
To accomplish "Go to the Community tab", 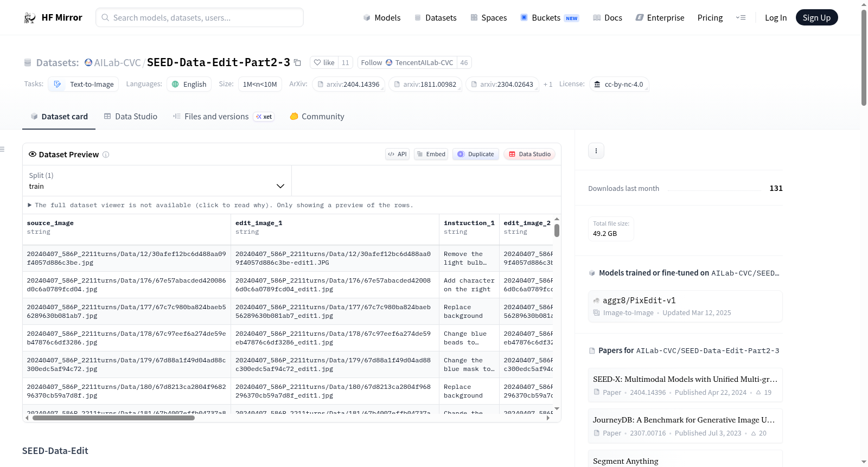I will 317,117.
